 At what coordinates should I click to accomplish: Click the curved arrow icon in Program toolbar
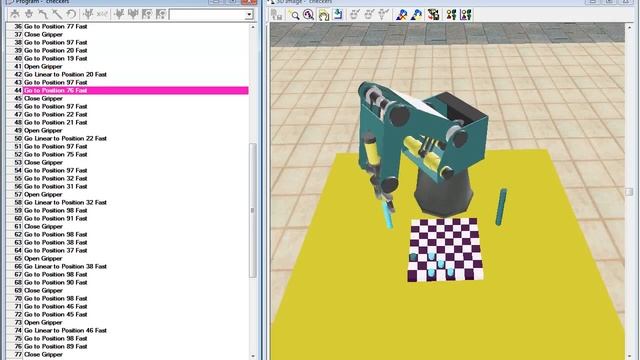click(x=43, y=14)
